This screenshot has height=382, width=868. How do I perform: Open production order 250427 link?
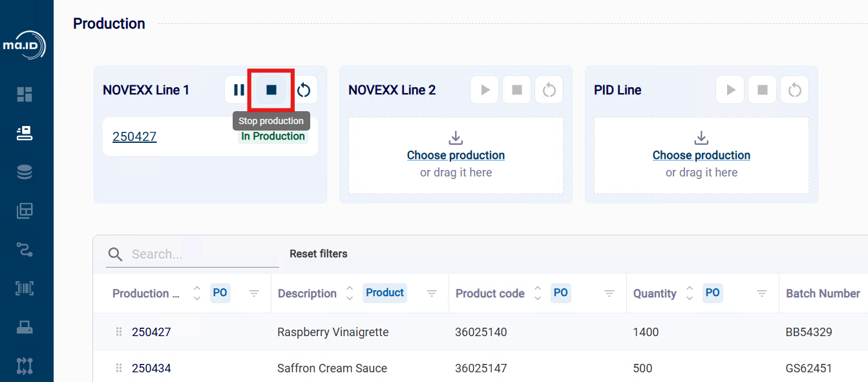pyautogui.click(x=134, y=136)
